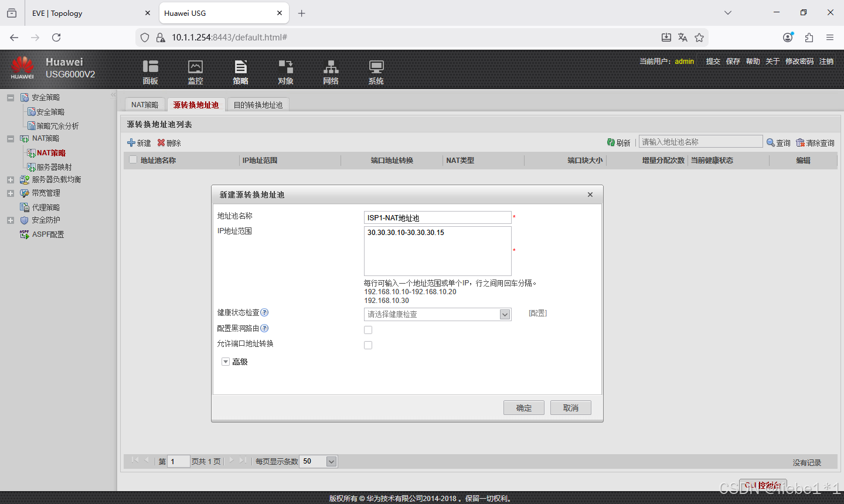Open browser account icon
This screenshot has width=844, height=504.
pos(788,38)
